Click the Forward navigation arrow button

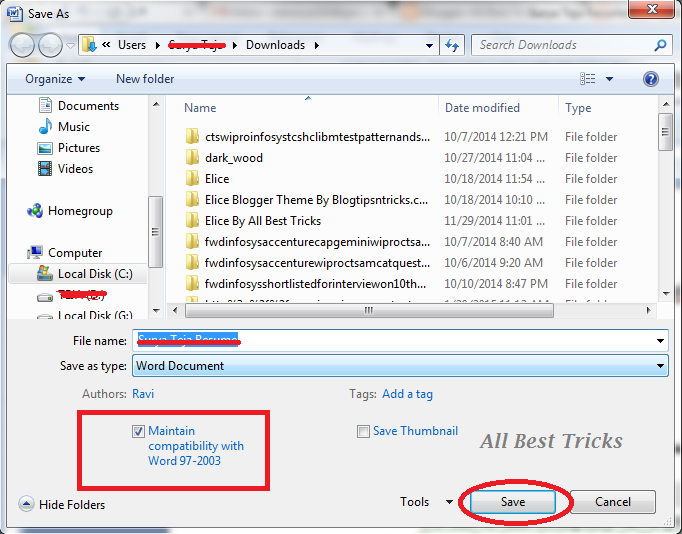(50, 45)
